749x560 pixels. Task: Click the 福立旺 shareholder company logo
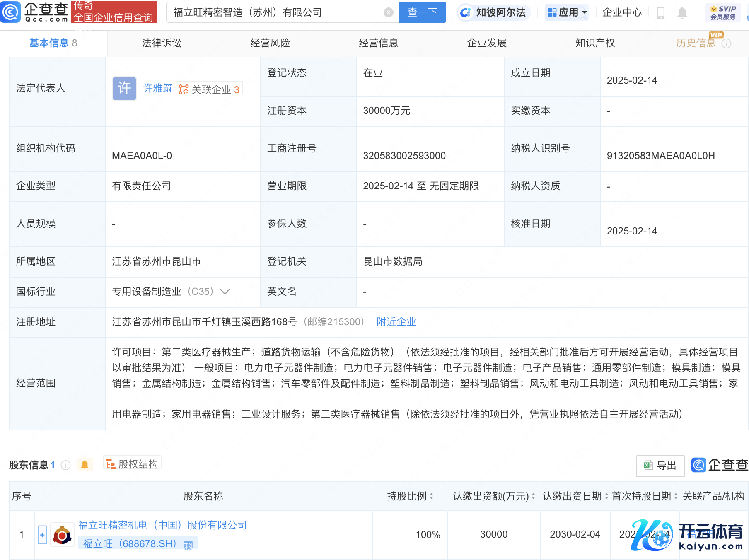click(62, 535)
